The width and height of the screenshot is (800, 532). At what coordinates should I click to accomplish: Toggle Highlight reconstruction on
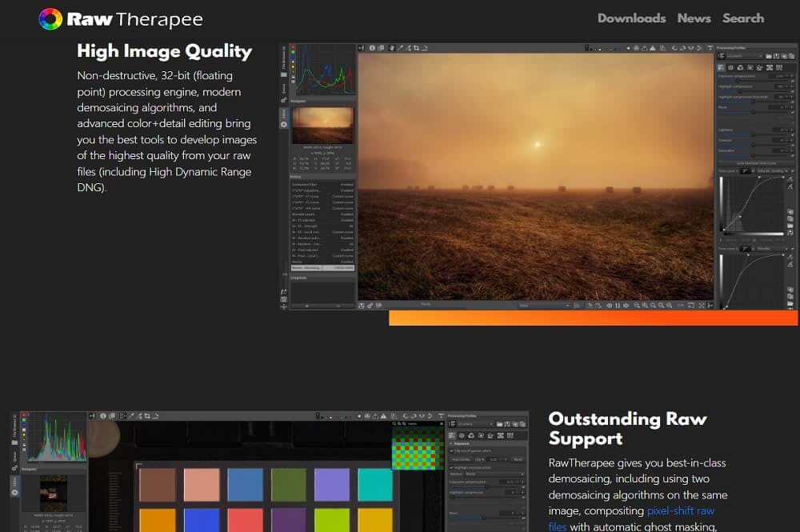[452, 467]
